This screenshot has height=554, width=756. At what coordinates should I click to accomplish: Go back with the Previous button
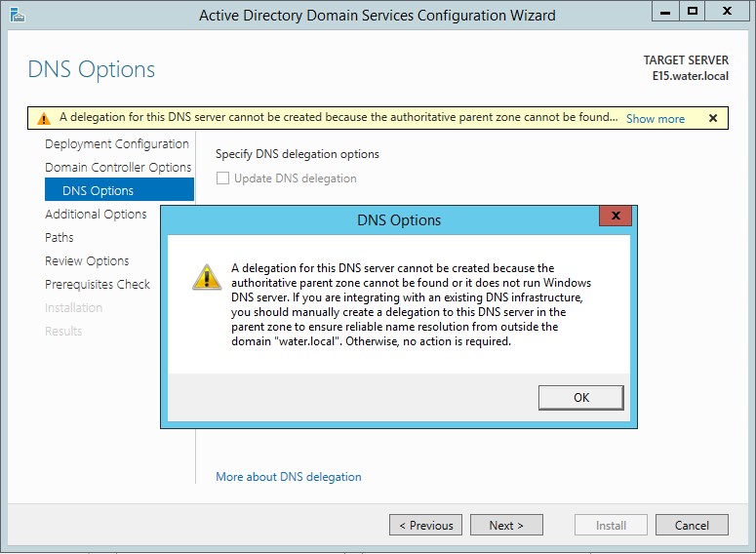tap(425, 525)
